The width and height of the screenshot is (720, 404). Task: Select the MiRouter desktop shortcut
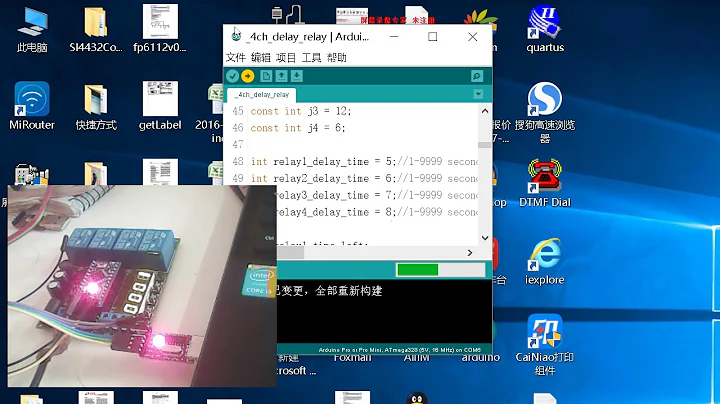(x=32, y=107)
